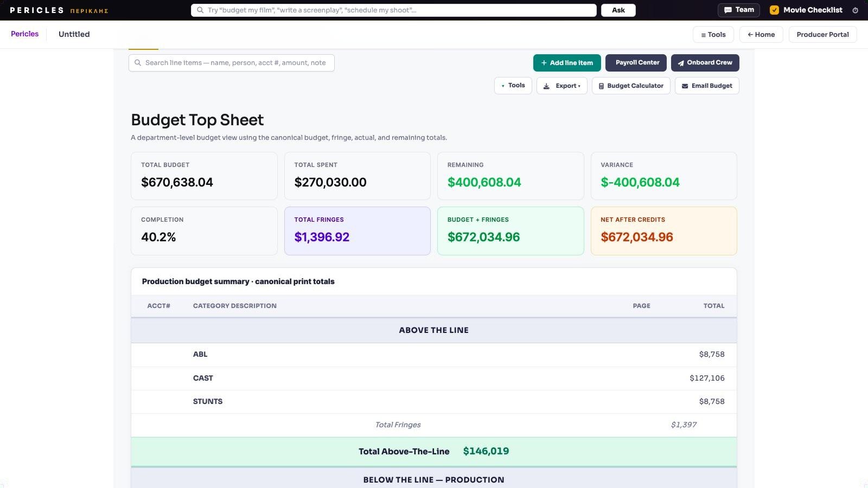Click the Completion 40.2% value
The width and height of the screenshot is (868, 488).
[158, 237]
